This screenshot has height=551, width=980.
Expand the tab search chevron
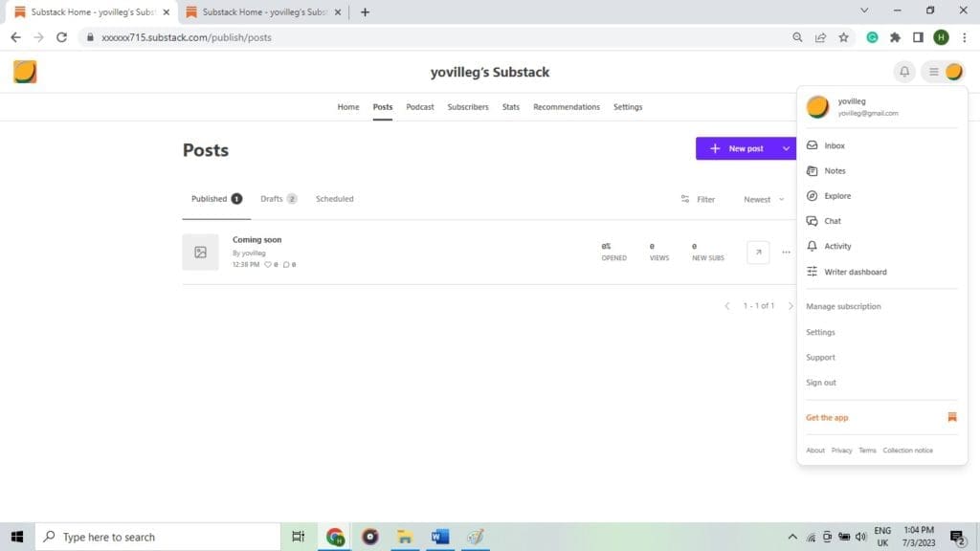864,11
